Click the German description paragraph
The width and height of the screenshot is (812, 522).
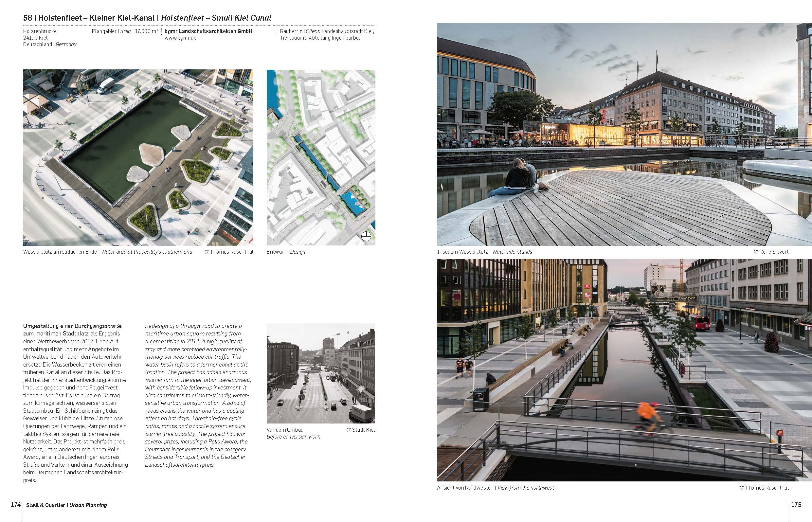(x=76, y=403)
